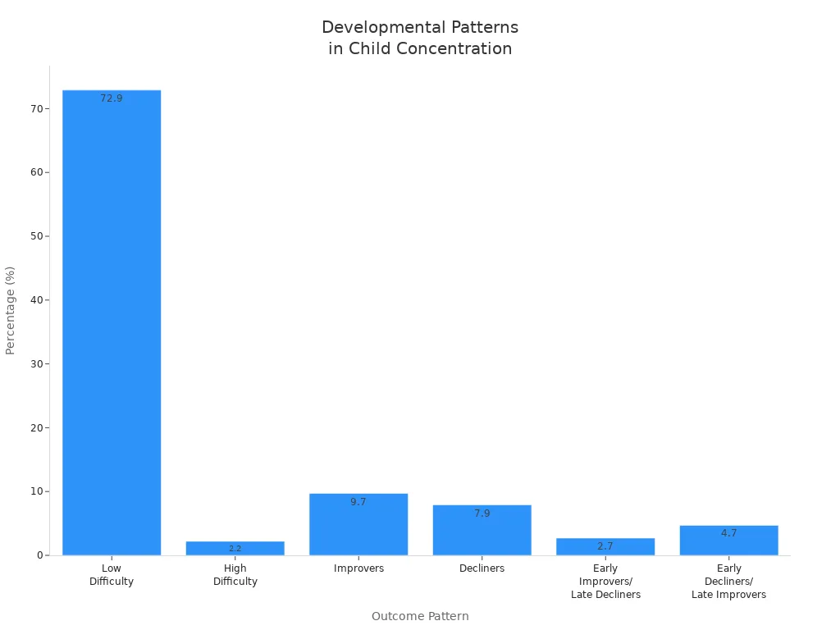This screenshot has height=630, width=840.
Task: Click the High Difficulty bar
Action: coord(235,548)
